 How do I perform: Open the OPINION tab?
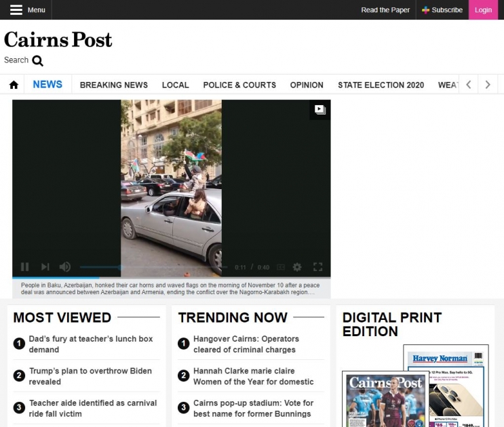(x=307, y=85)
